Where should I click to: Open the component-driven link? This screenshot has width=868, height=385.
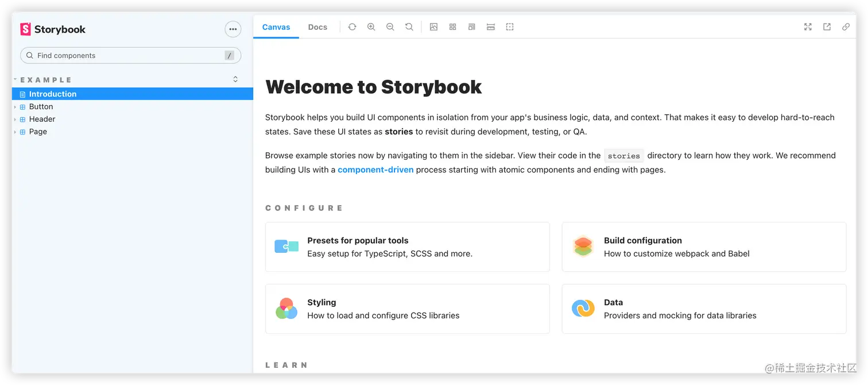tap(375, 170)
